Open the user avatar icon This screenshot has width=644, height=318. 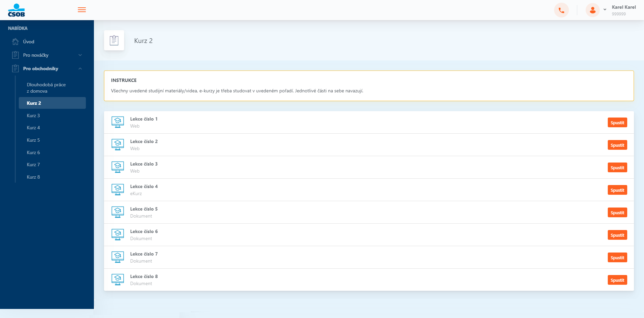[593, 10]
